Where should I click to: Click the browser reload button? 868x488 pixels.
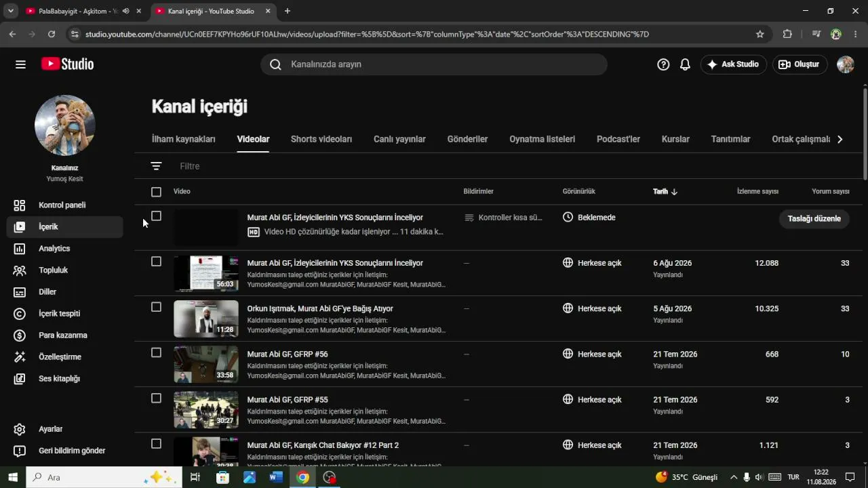click(x=52, y=34)
